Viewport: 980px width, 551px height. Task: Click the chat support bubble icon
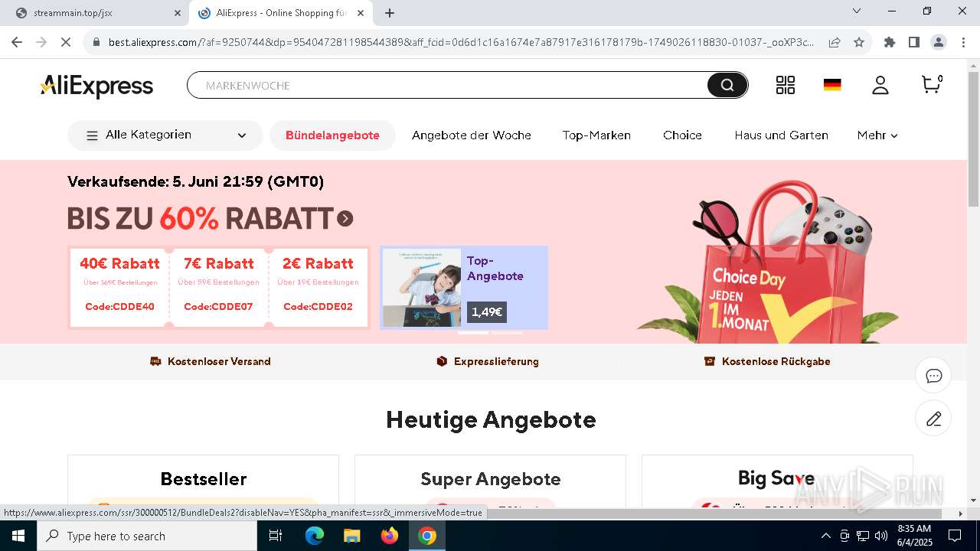[x=933, y=376]
